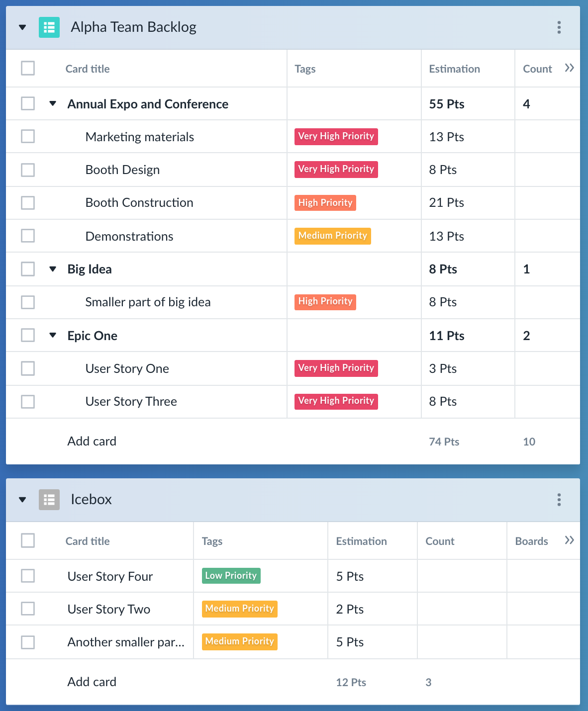
Task: Collapse the Annual Expo and Conference group
Action: pos(53,103)
